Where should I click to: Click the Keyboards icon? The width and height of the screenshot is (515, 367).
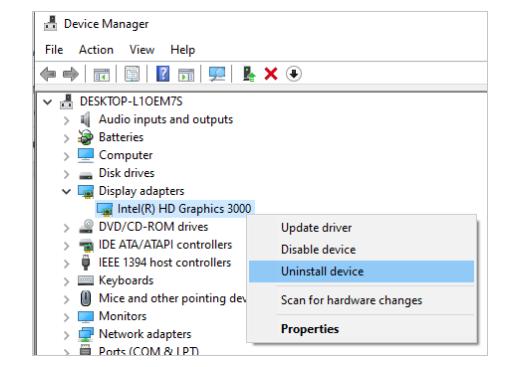pos(86,280)
